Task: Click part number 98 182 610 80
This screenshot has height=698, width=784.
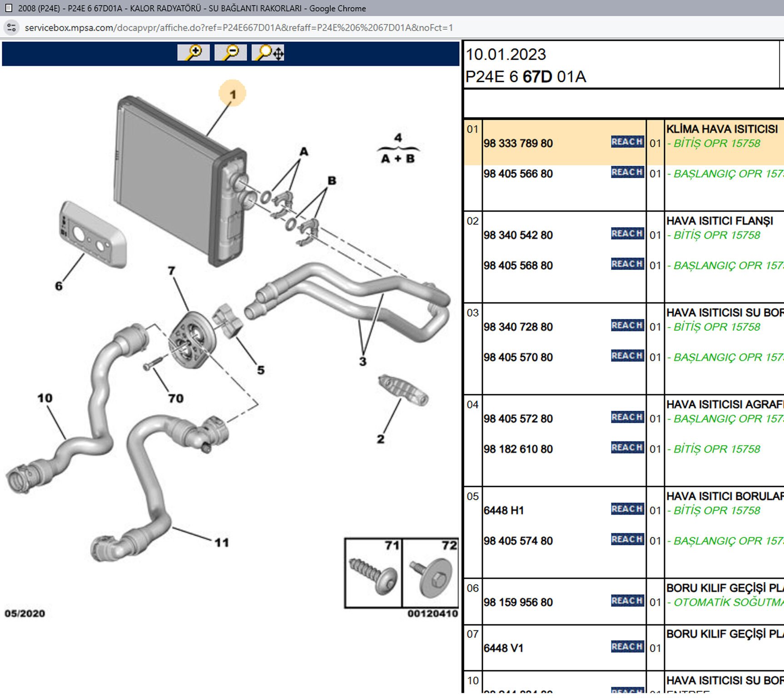Action: pyautogui.click(x=518, y=449)
